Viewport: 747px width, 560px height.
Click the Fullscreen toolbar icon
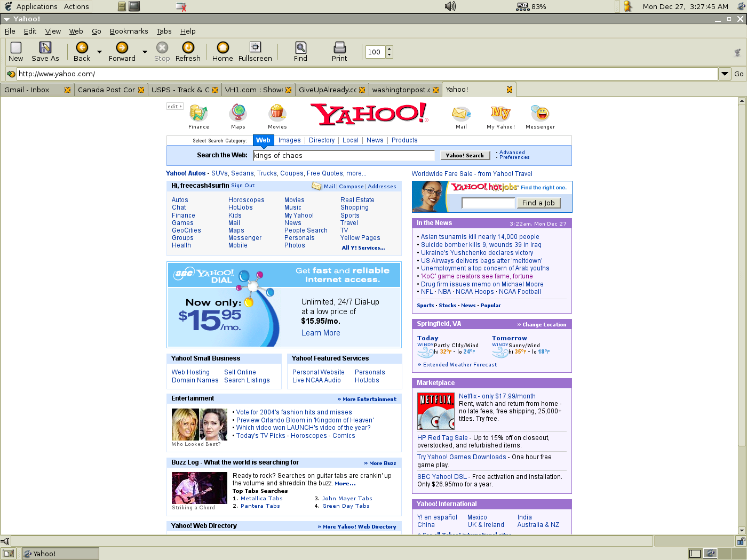pyautogui.click(x=255, y=48)
